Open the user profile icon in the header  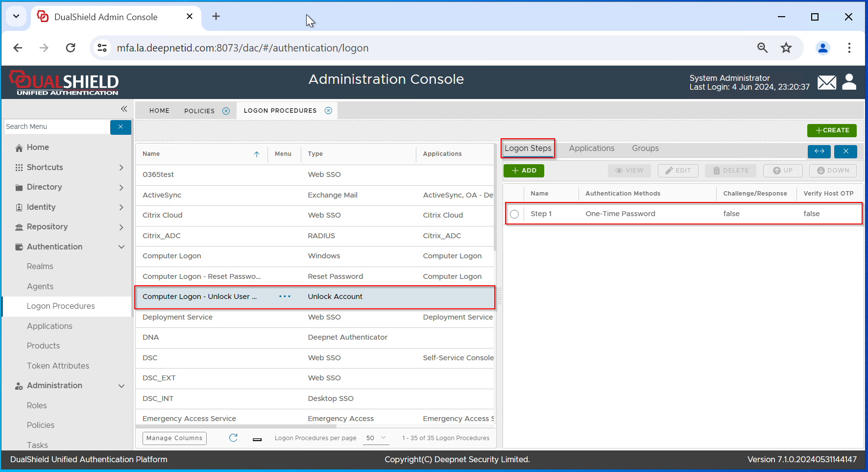click(849, 82)
